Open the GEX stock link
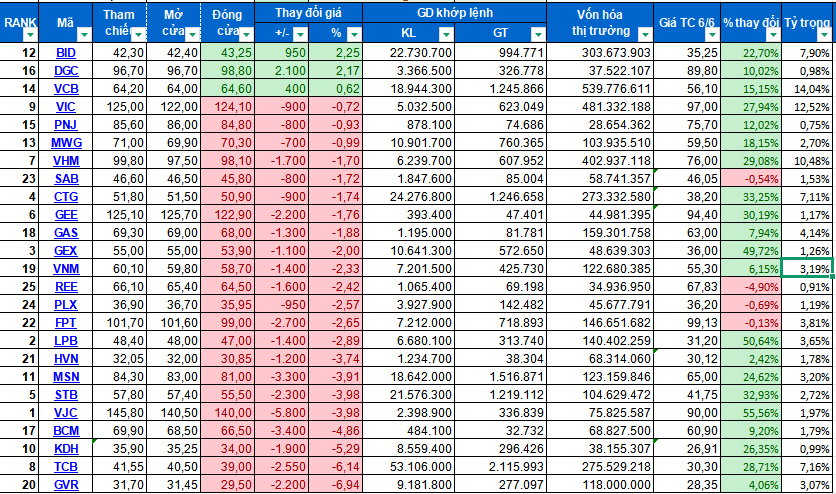This screenshot has height=494, width=836. coord(66,251)
